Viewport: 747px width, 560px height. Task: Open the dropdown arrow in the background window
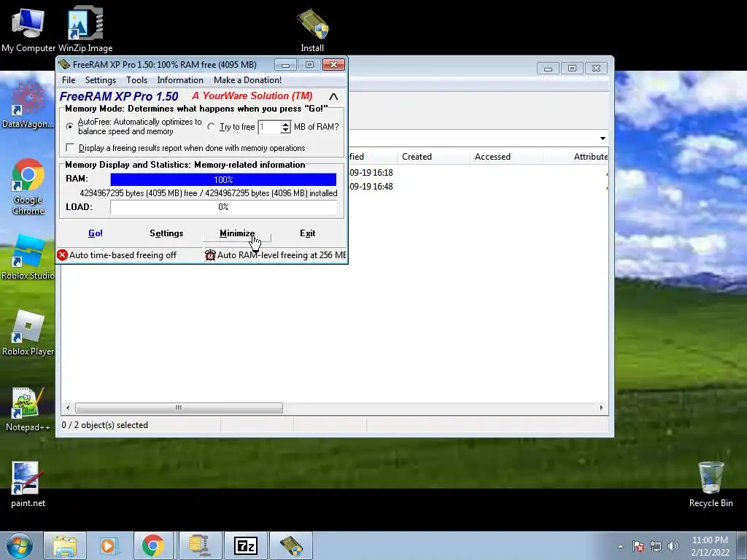(x=603, y=138)
